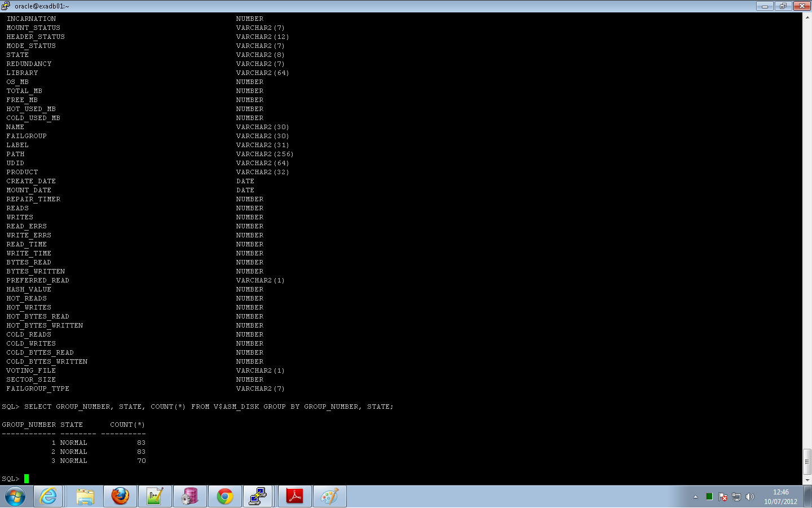The height and width of the screenshot is (508, 812).
Task: Open the network tray icon
Action: tap(736, 497)
